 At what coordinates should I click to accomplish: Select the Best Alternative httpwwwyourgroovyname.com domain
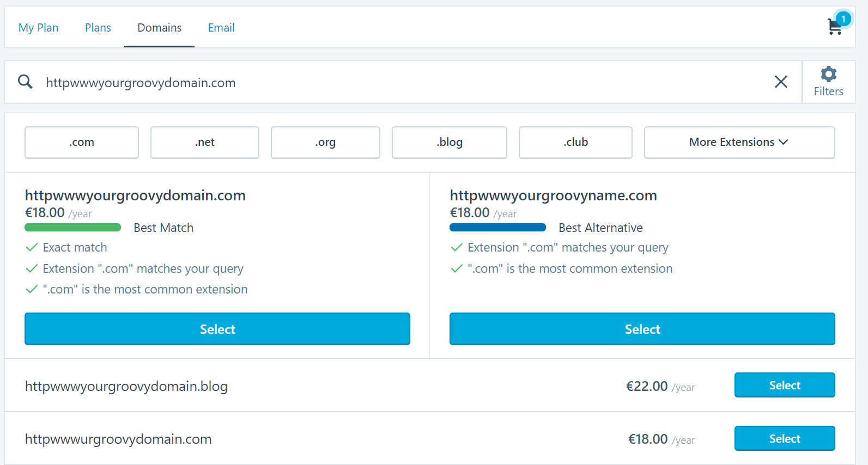pyautogui.click(x=642, y=329)
